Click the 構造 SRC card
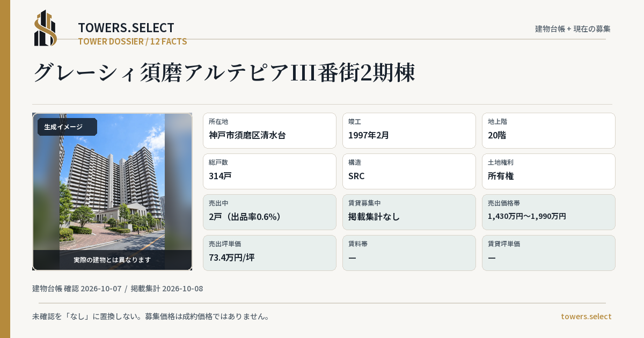 tap(409, 171)
